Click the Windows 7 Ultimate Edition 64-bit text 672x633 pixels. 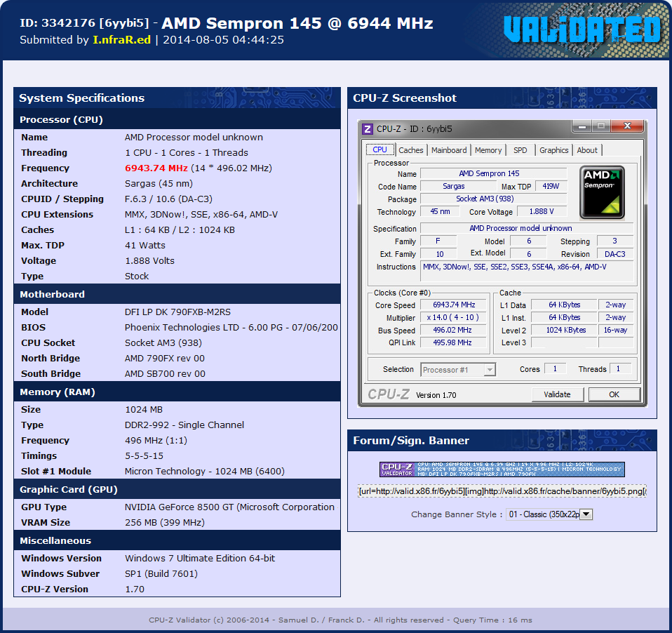[200, 558]
